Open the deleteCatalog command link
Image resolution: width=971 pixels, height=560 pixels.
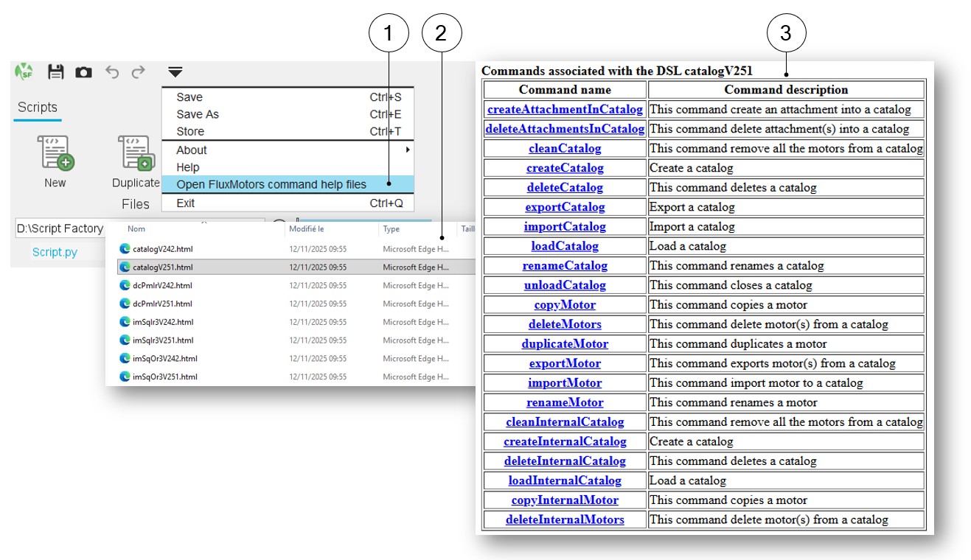tap(565, 187)
